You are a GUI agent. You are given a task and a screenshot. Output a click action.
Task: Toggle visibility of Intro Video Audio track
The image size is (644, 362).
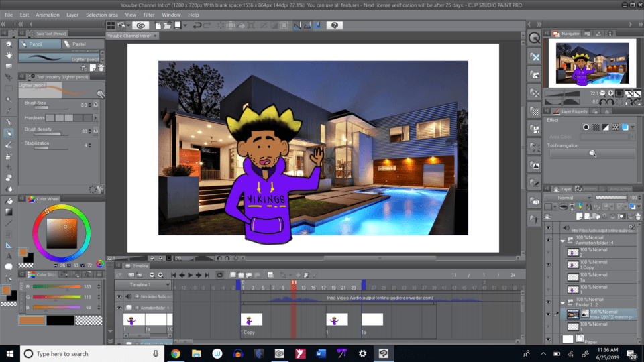pos(119,296)
